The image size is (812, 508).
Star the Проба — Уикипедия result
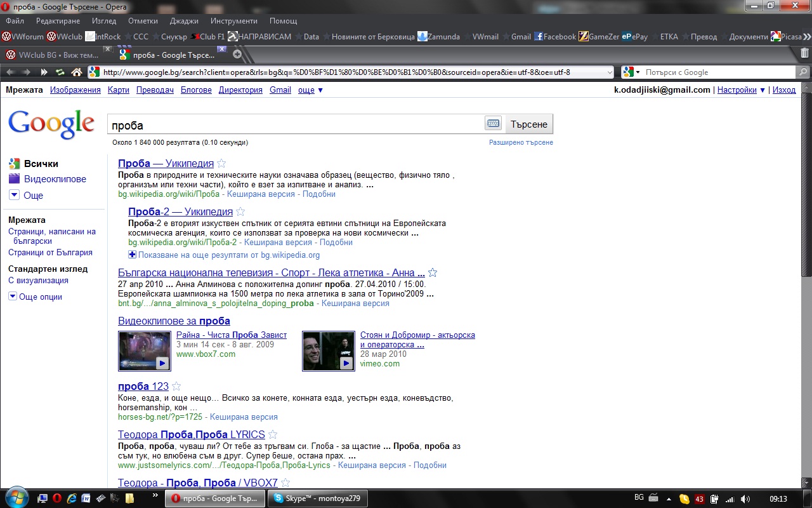pos(221,164)
